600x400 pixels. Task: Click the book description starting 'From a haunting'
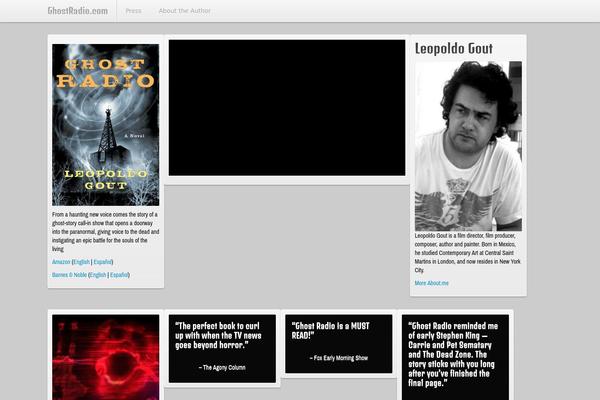(x=106, y=232)
